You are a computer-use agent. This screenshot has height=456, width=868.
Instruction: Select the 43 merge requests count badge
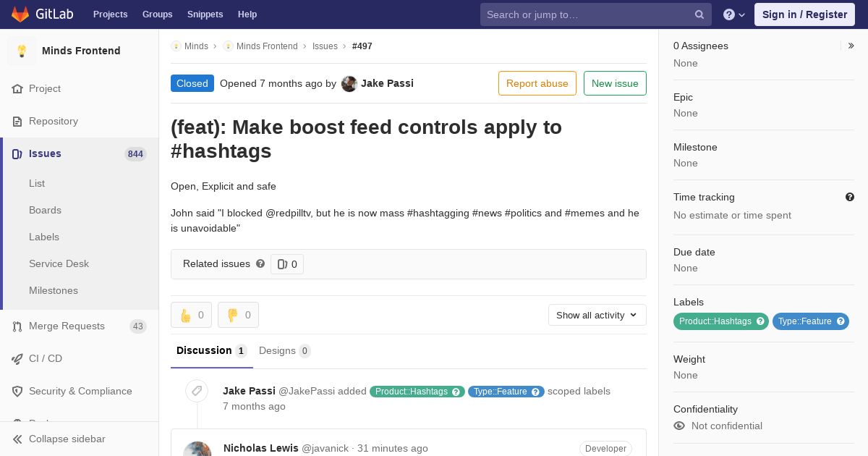coord(137,326)
